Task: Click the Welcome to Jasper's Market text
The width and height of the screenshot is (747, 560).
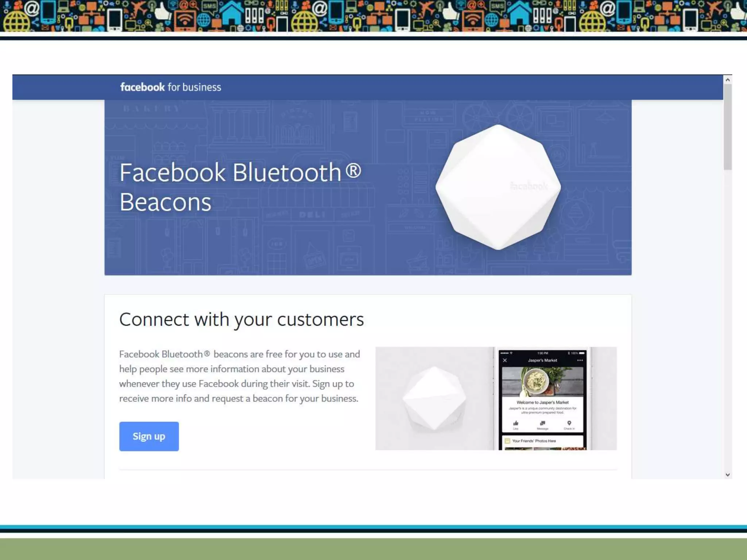Action: click(x=542, y=402)
